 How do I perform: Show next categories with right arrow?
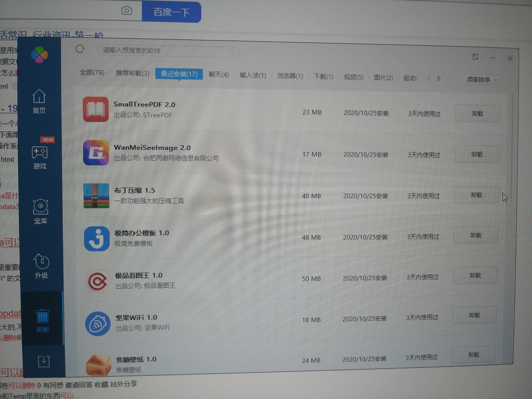click(x=439, y=78)
